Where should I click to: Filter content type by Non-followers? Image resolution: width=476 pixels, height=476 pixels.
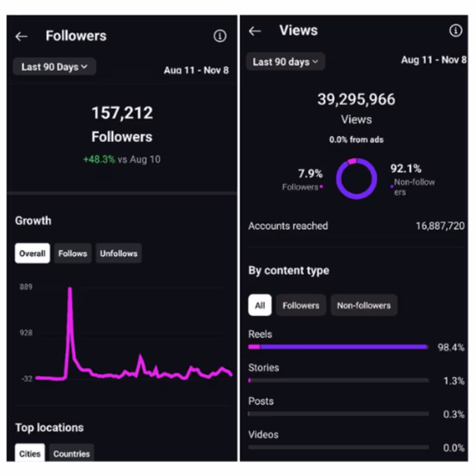(x=363, y=306)
